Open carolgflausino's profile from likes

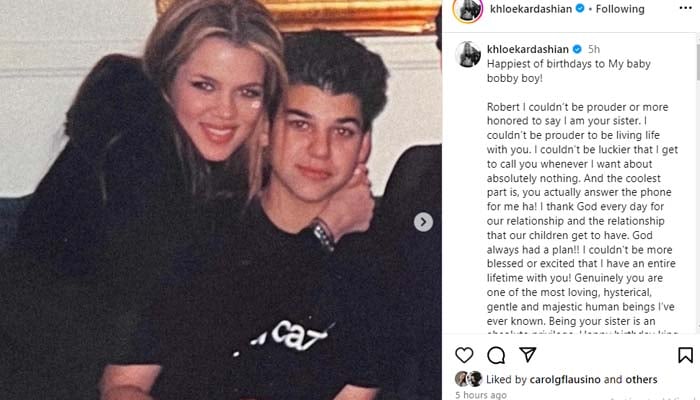click(565, 379)
